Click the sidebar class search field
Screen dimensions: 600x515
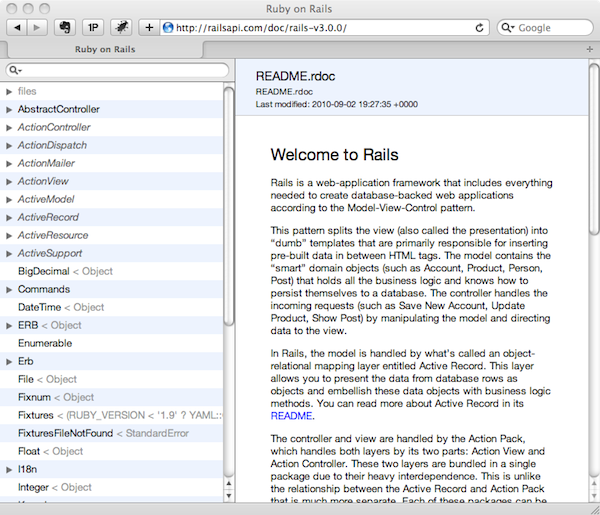120,70
